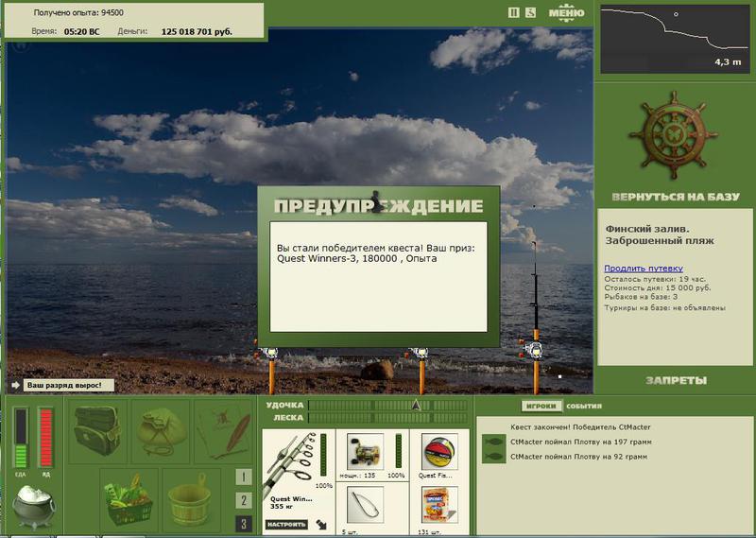Select rod slot 3

click(244, 524)
